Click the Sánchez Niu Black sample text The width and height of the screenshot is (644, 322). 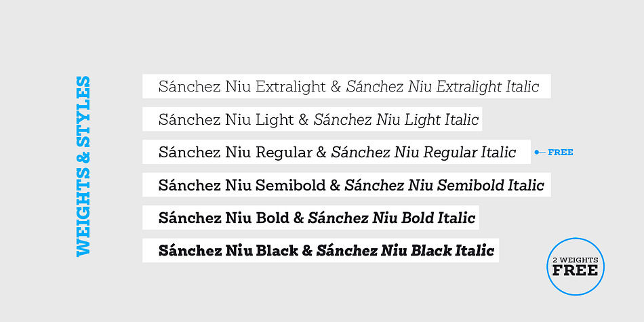[228, 251]
